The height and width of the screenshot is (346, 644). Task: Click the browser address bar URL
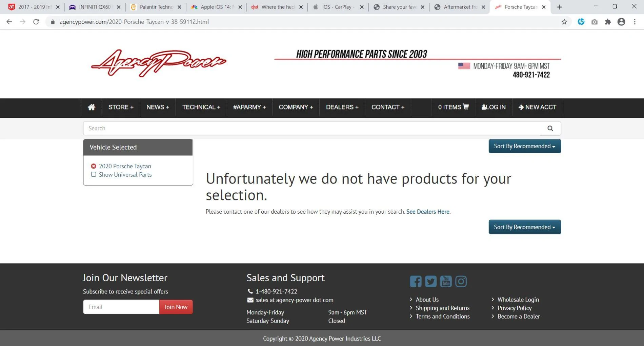tap(134, 22)
